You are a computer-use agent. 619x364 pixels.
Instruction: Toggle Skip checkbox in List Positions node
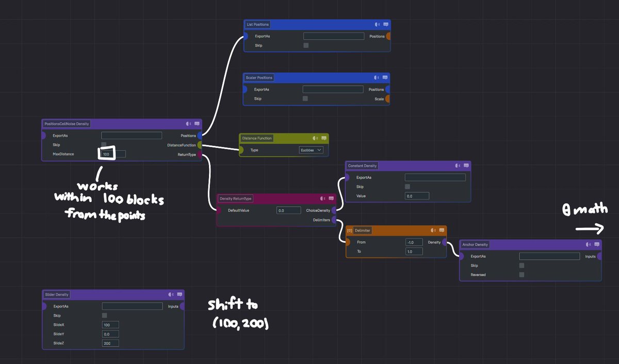coord(306,45)
